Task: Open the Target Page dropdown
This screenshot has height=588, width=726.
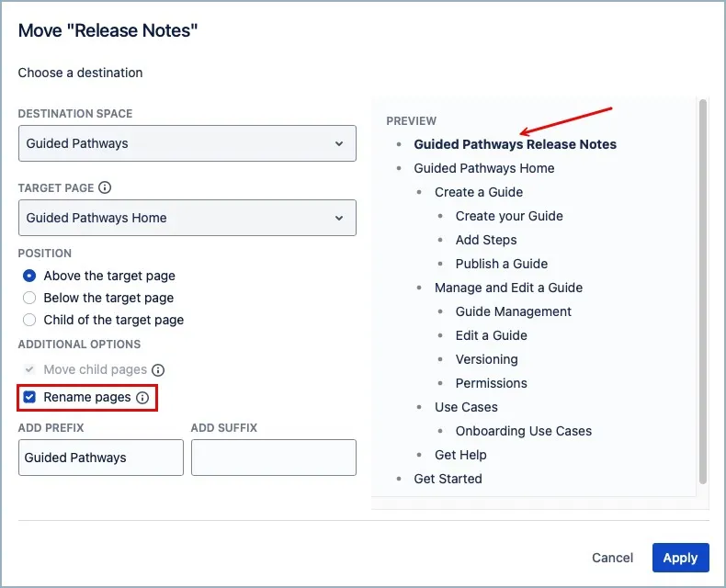Action: [187, 218]
